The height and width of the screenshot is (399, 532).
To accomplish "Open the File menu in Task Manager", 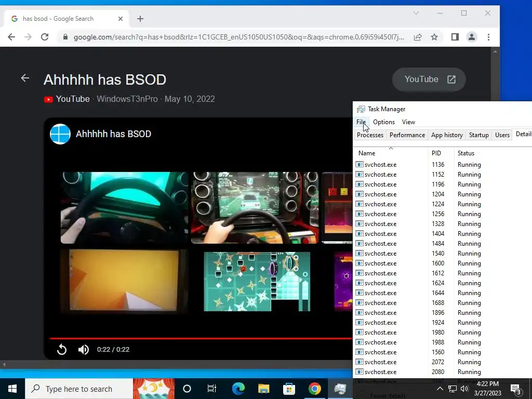I will tap(361, 122).
